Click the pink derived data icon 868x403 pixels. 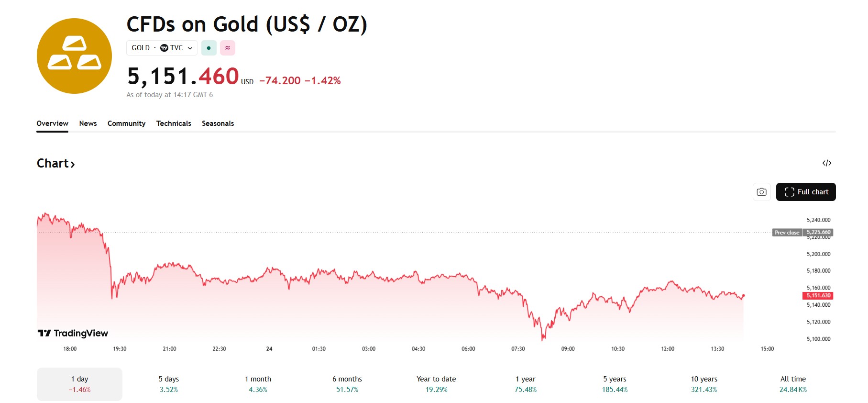pos(228,48)
